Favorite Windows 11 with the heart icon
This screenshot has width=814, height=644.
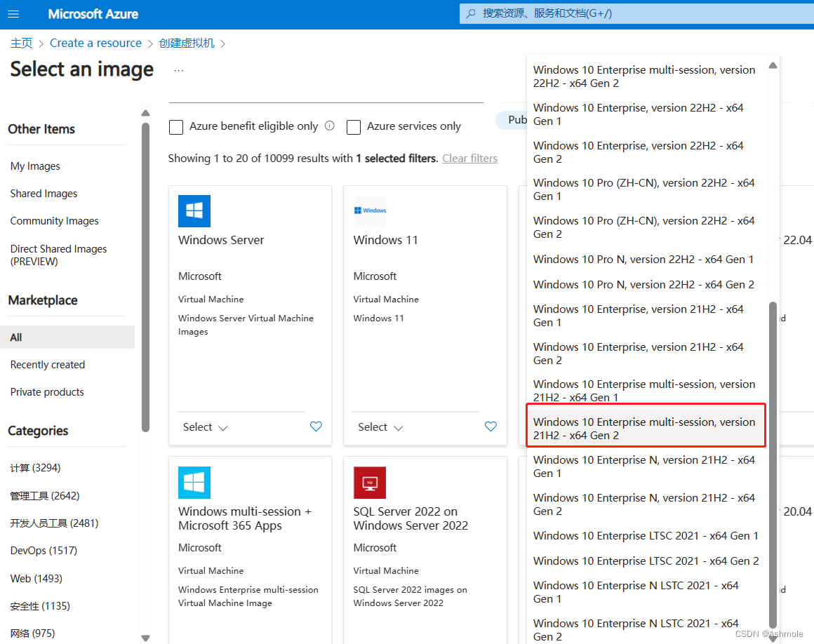491,427
